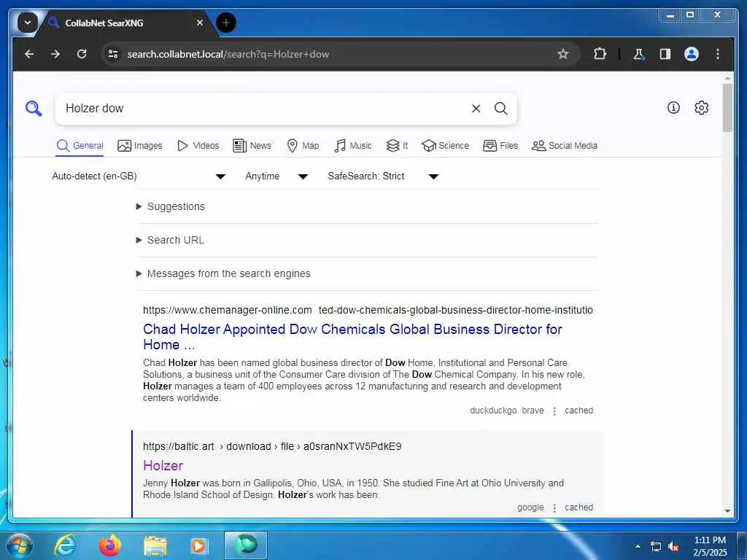
Task: Click the active browser taskbar button
Action: [246, 545]
